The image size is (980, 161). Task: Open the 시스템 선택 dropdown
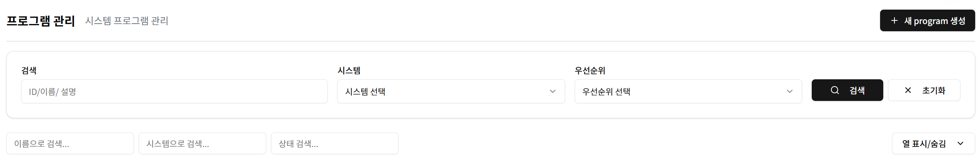point(451,91)
